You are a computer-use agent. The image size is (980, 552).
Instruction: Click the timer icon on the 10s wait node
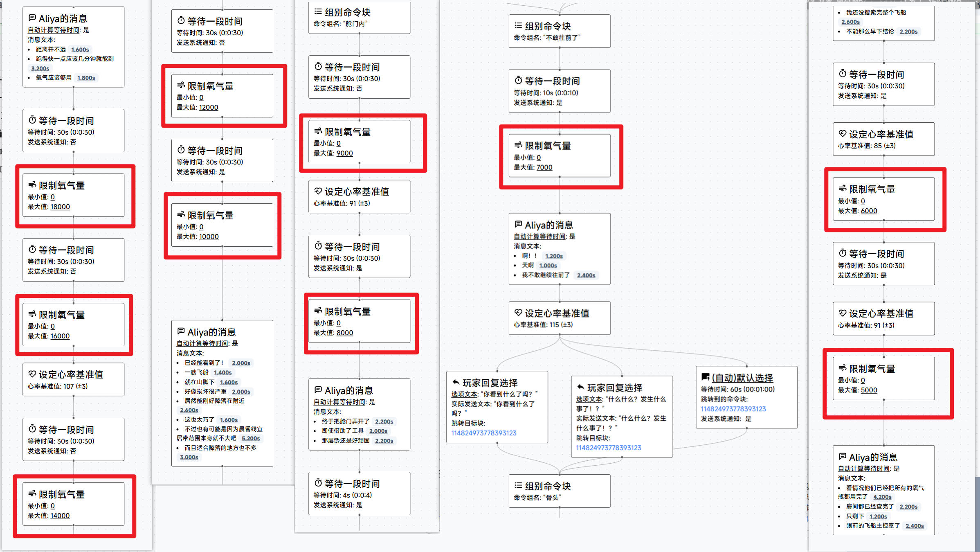[518, 80]
